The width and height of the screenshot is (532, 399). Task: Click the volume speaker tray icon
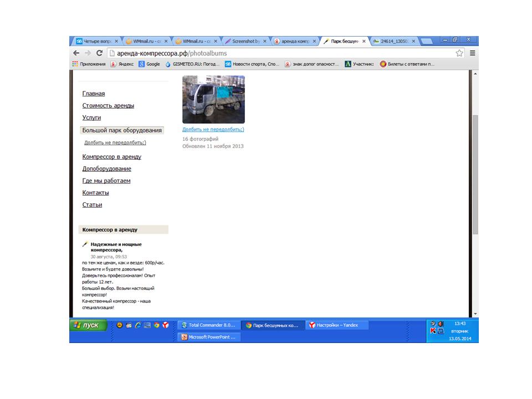point(441,324)
